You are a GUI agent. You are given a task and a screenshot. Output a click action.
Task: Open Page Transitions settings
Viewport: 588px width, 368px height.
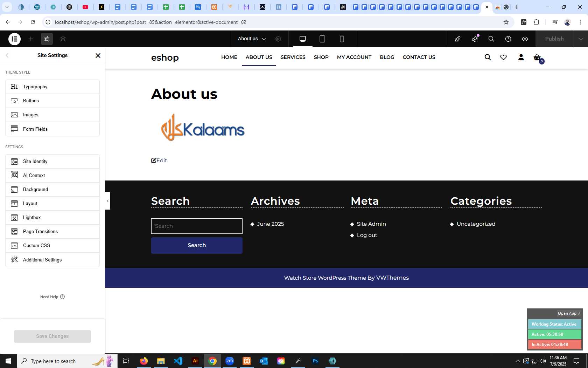click(x=52, y=231)
